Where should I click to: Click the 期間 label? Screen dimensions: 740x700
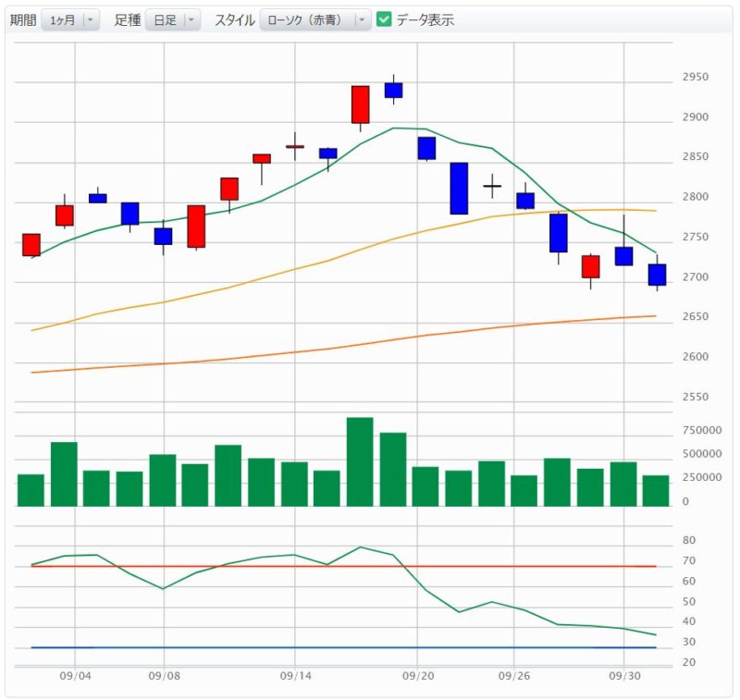click(x=23, y=19)
